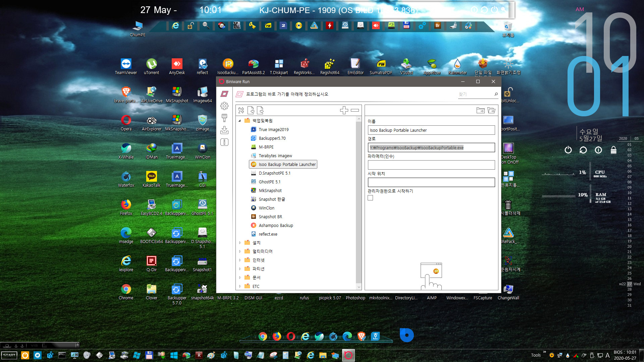Select Snapshot BR entry
The image size is (644, 362).
(267, 217)
